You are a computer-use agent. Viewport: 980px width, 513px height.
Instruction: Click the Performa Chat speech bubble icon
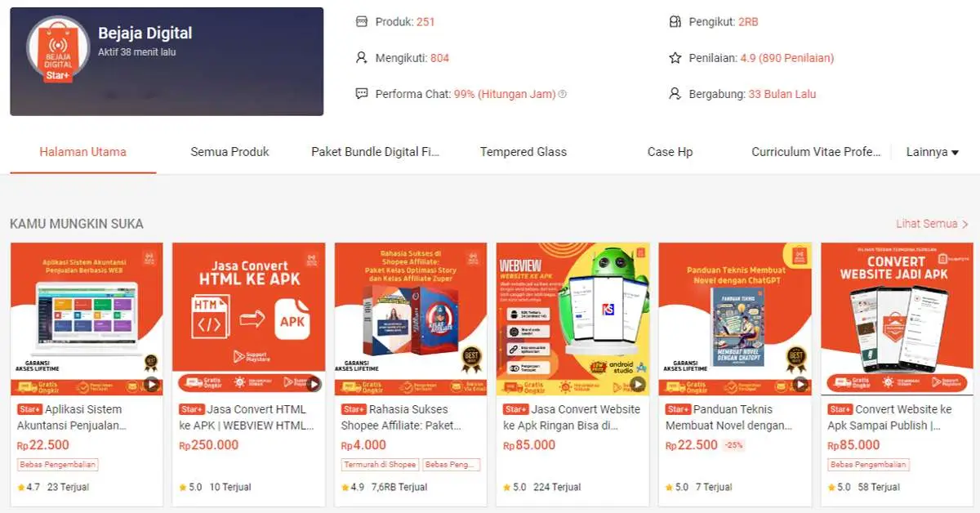(x=362, y=94)
